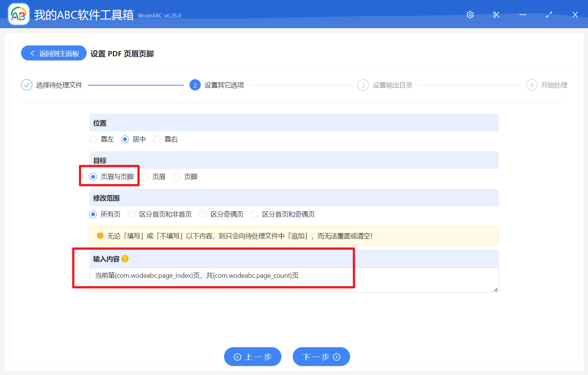Screen dimensions: 588x375
Task: Click the warning icon in the yellow notice
Action: tap(100, 236)
